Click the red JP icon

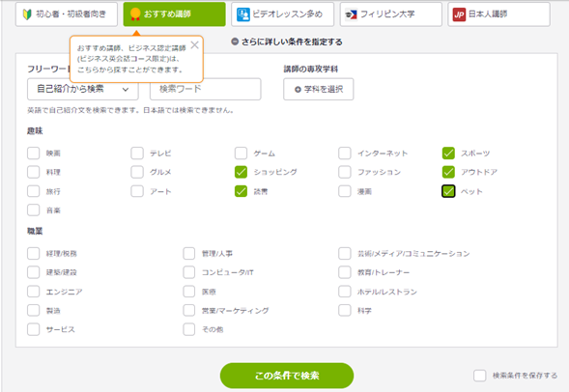click(459, 14)
